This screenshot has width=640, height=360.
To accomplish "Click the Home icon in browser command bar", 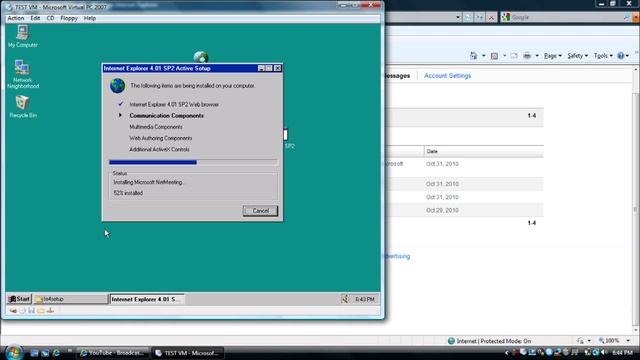I will (x=473, y=56).
